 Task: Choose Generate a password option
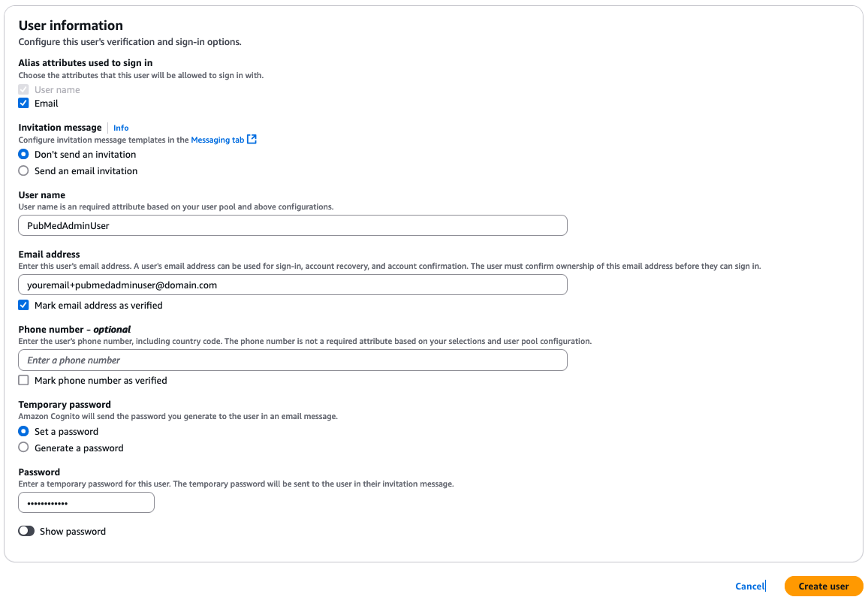point(23,448)
